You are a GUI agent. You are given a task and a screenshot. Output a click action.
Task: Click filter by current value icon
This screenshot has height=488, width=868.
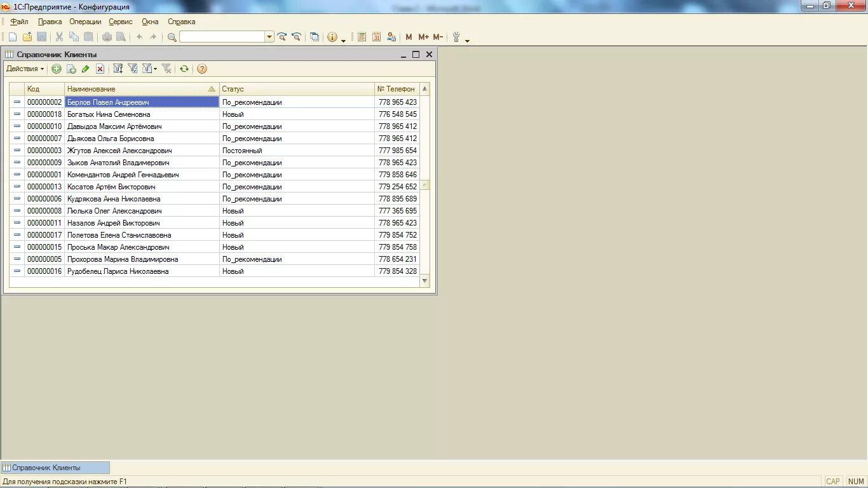pos(133,69)
